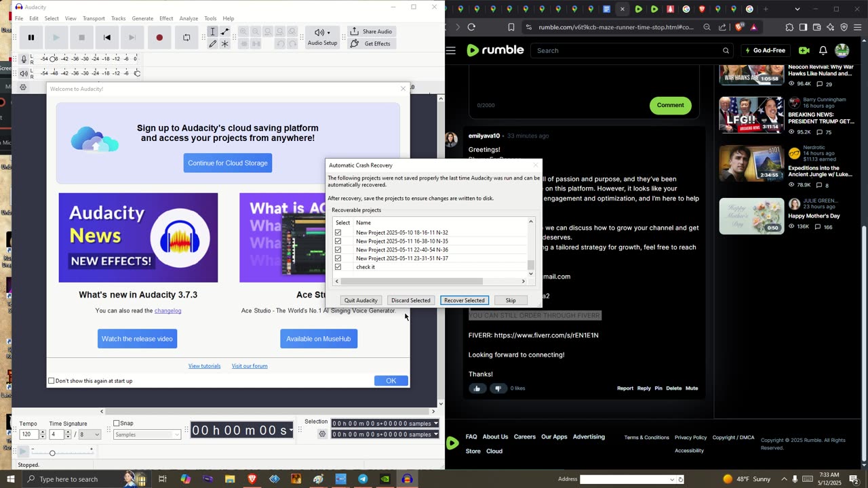868x488 pixels.
Task: Click the Share Audio button
Action: 372,32
